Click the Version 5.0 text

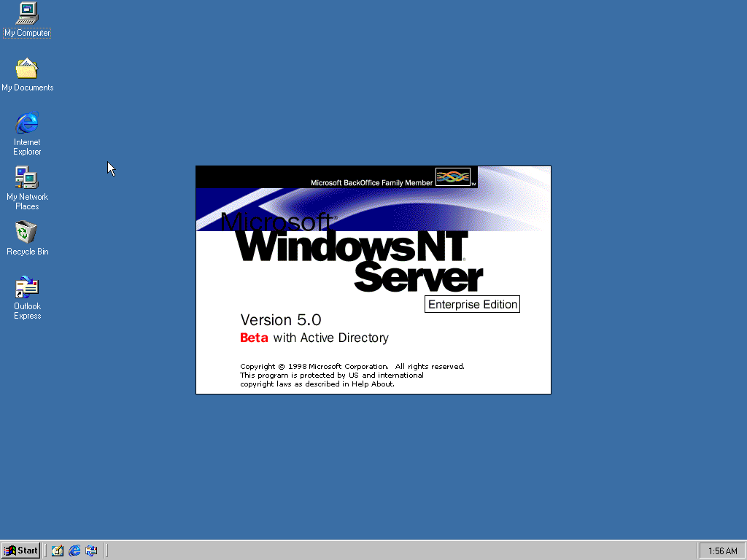pyautogui.click(x=281, y=320)
